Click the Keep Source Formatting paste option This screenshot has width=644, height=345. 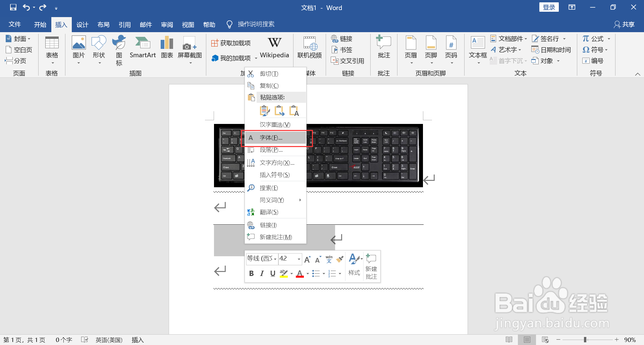[265, 111]
